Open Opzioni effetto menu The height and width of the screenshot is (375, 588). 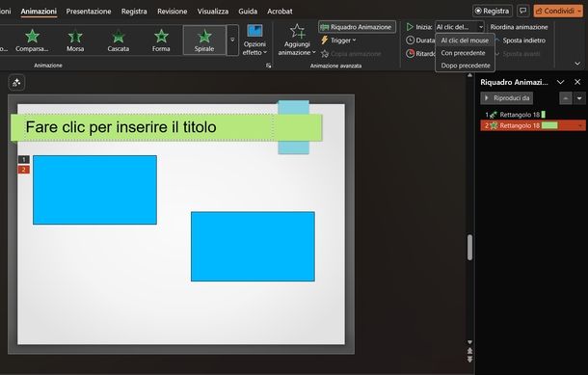[x=254, y=40]
